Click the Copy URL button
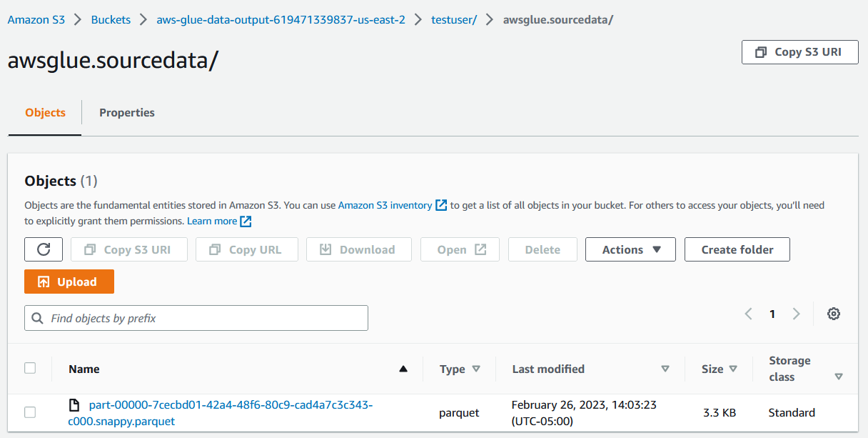868x438 pixels. pyautogui.click(x=246, y=249)
